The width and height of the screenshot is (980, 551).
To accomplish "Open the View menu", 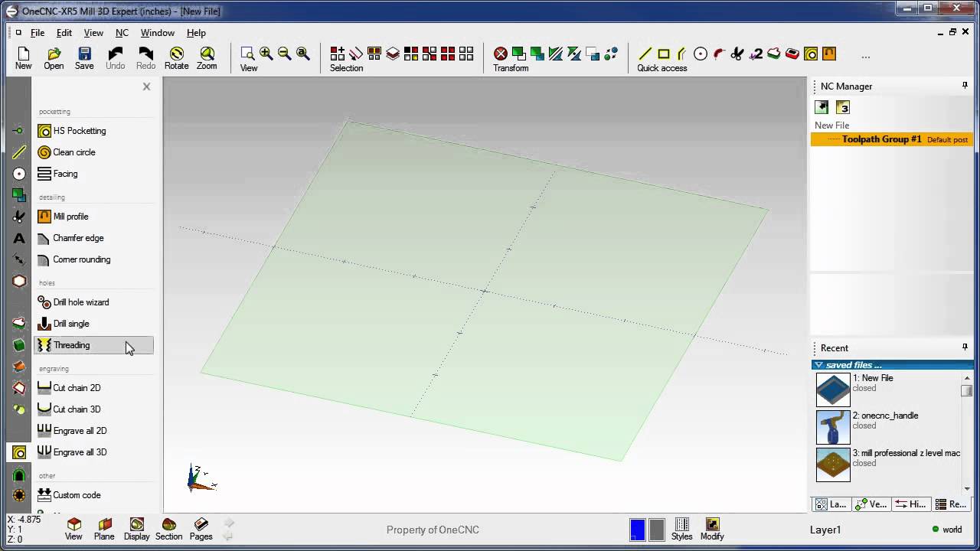I will point(93,33).
